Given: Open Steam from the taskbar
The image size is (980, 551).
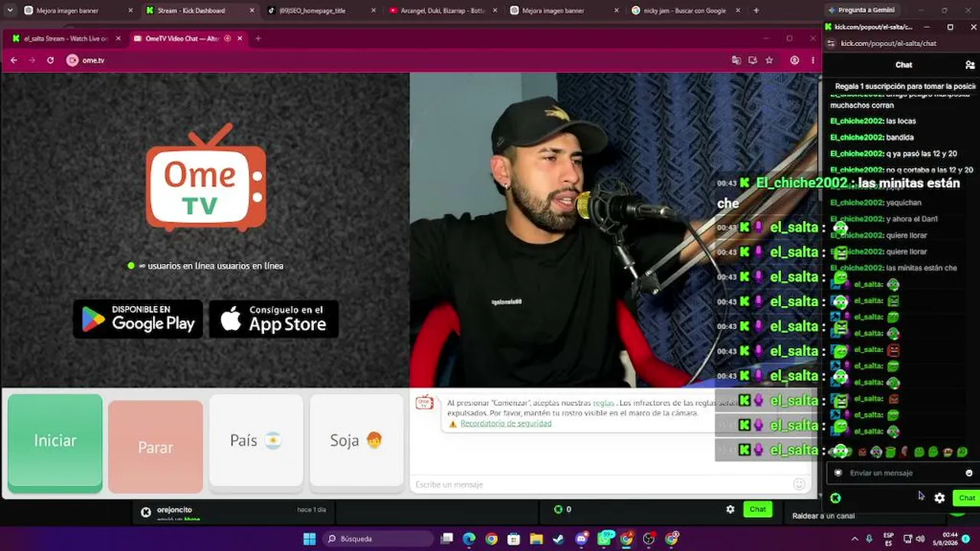Looking at the screenshot, I should pos(559,539).
